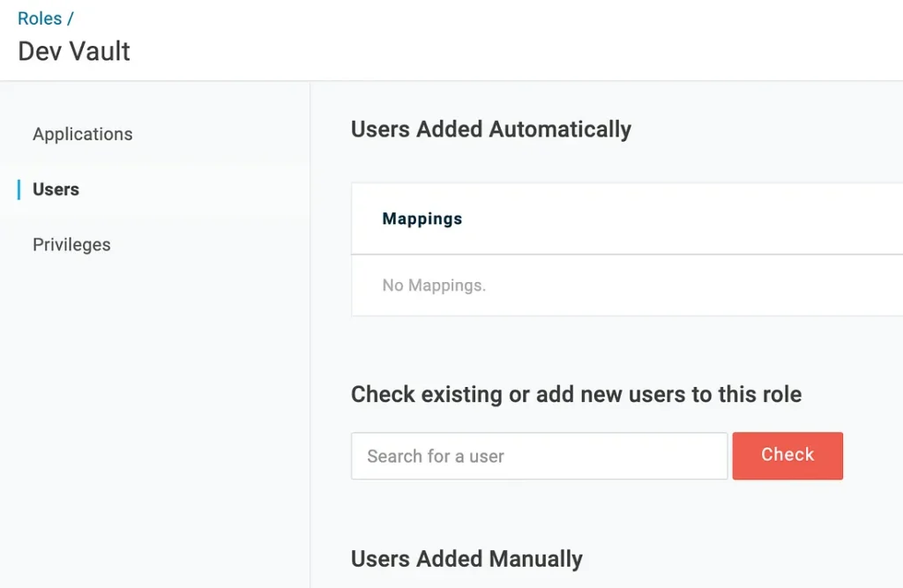Click the 'Users Added Automatically' heading

point(490,130)
